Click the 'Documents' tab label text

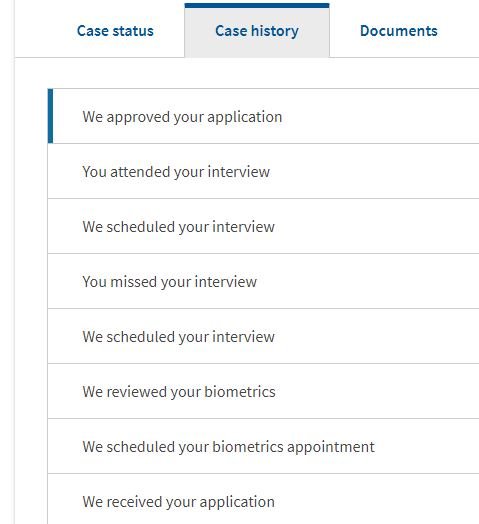pos(398,31)
